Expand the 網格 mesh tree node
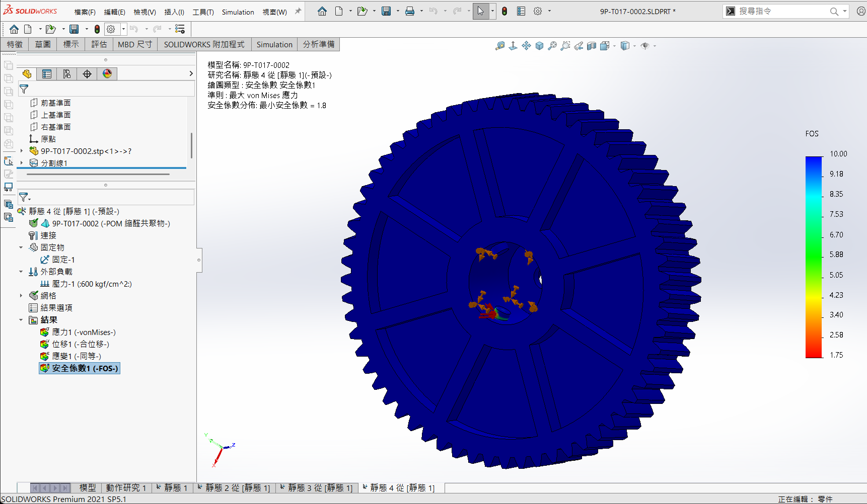 [21, 296]
